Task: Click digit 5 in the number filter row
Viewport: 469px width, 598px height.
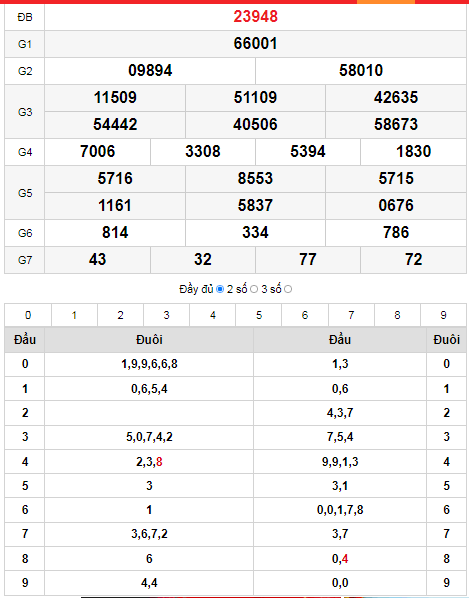Action: click(259, 315)
